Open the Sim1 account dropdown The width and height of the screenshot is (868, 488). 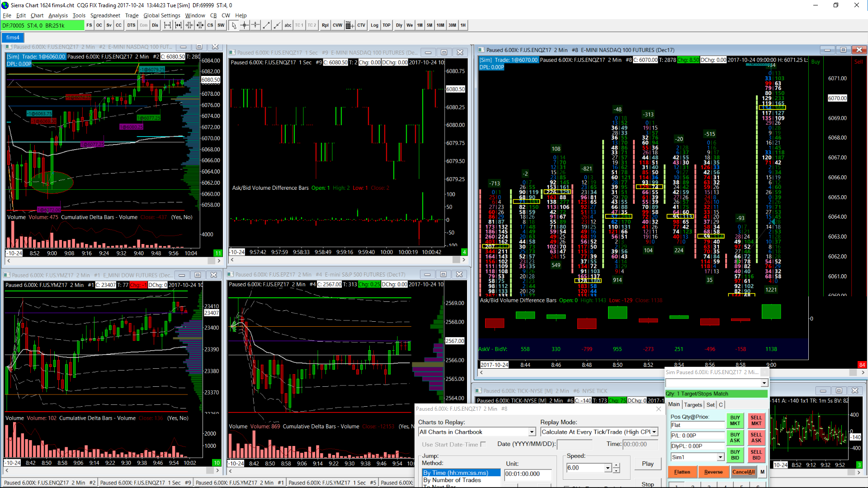pos(720,457)
